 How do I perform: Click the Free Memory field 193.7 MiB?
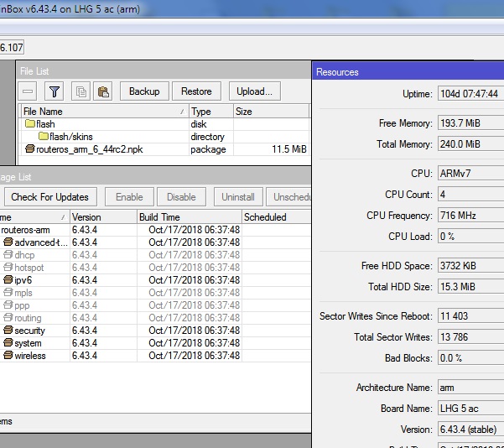pyautogui.click(x=470, y=123)
